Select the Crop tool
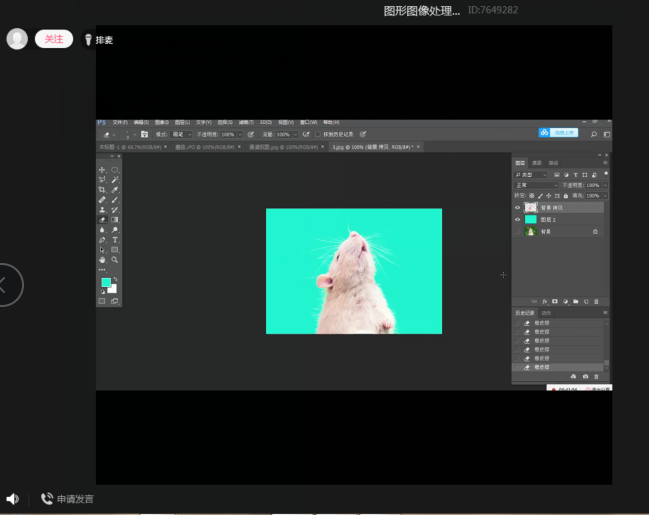This screenshot has width=649, height=515. point(102,190)
